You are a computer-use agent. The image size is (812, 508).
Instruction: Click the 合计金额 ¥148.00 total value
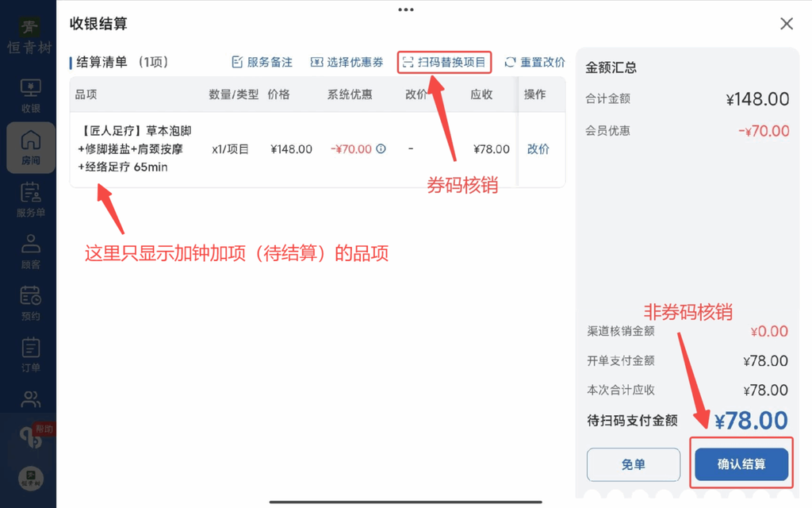point(757,99)
